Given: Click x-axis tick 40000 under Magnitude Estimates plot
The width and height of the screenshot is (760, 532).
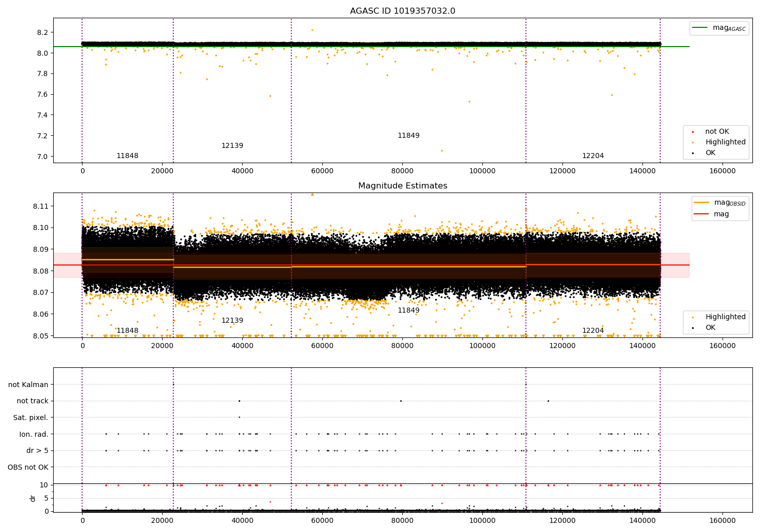Looking at the screenshot, I should pyautogui.click(x=242, y=346).
